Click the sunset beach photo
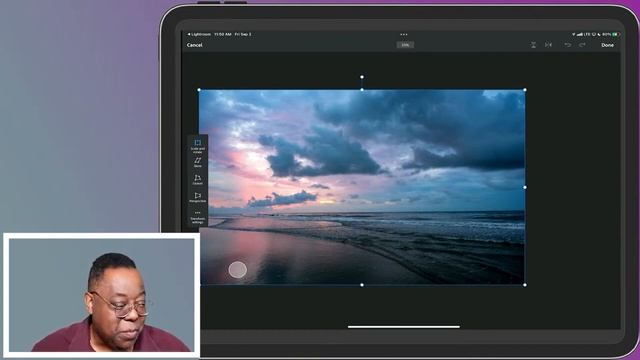The image size is (640, 360). 362,187
